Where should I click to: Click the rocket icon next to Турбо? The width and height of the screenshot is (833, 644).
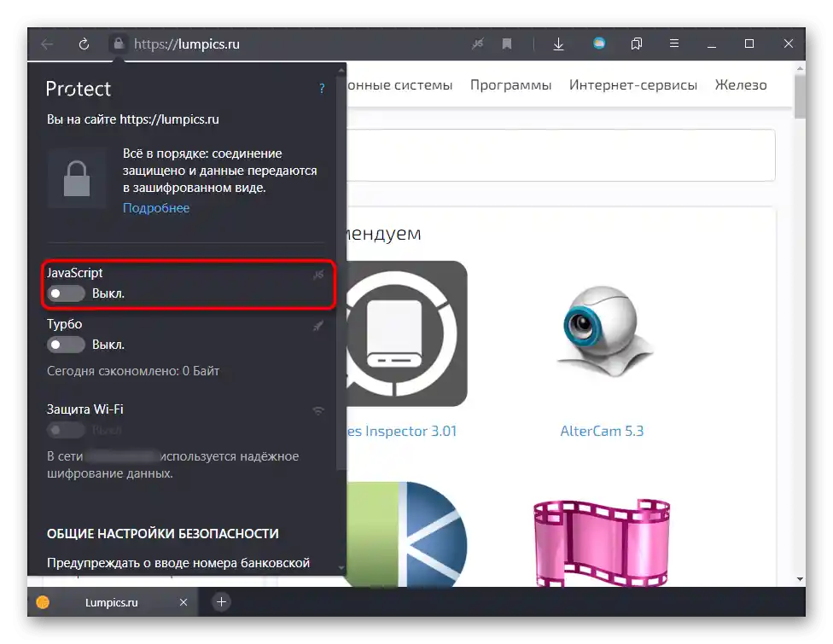(x=318, y=326)
